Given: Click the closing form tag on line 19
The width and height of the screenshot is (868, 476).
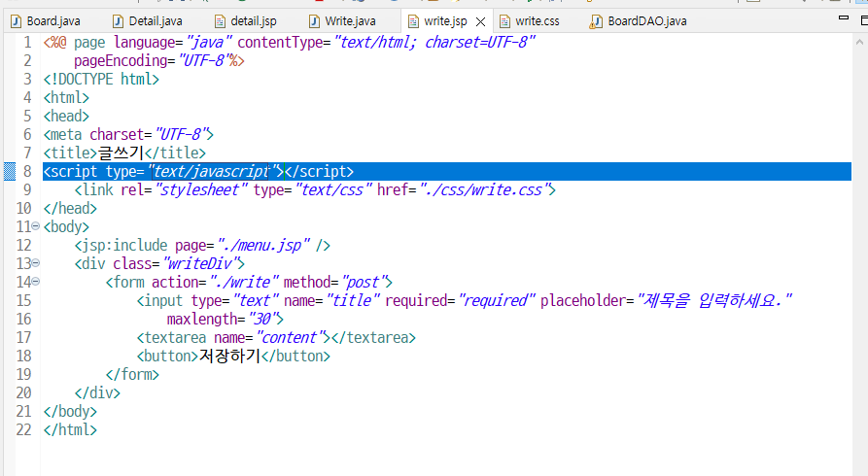Looking at the screenshot, I should click(132, 374).
